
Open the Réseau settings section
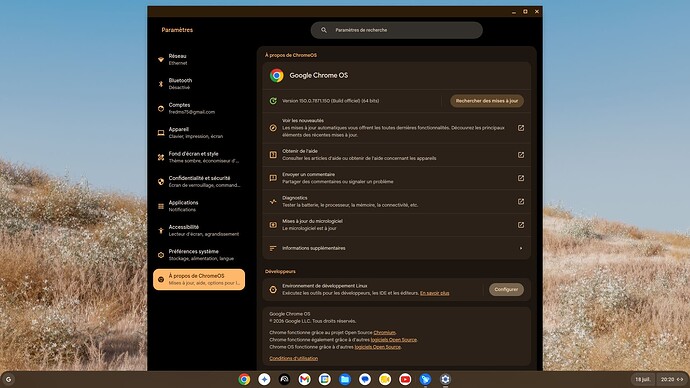point(199,59)
